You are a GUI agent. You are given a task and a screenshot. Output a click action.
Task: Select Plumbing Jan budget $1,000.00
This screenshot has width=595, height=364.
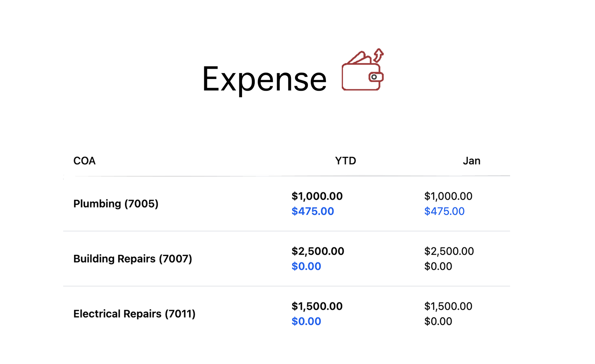(x=448, y=196)
